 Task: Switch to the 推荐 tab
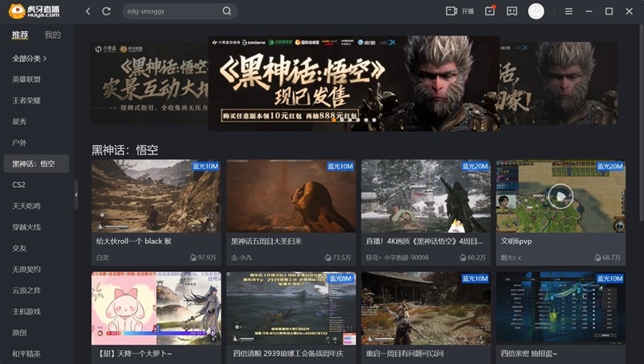(19, 35)
